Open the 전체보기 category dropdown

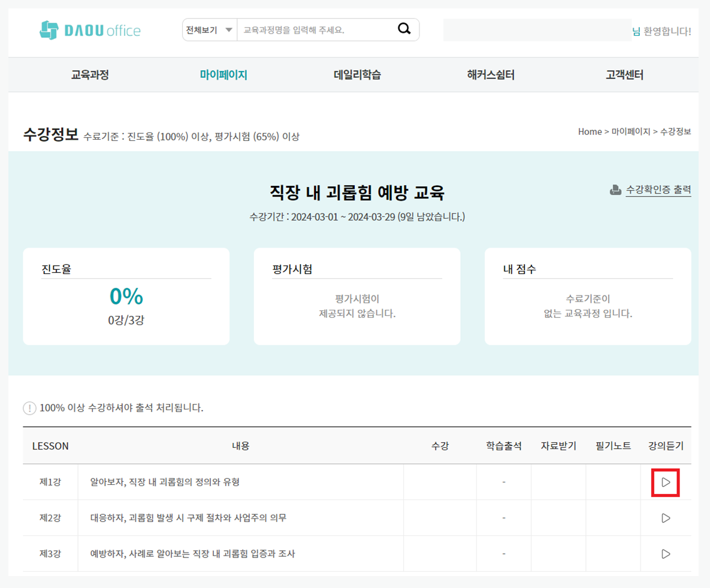click(x=209, y=30)
